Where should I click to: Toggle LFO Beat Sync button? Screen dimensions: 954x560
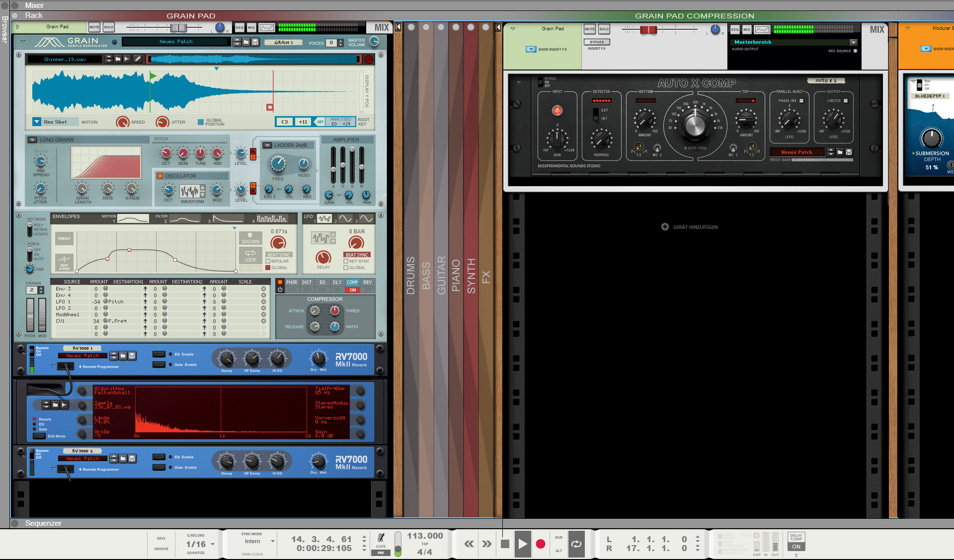coord(357,255)
